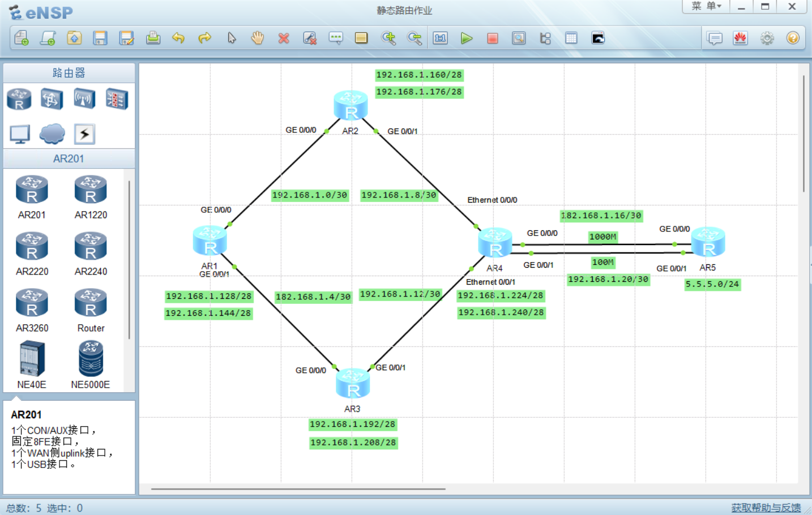Screen dimensions: 812x515
Task: Select the cloud device category icon
Action: (52, 134)
